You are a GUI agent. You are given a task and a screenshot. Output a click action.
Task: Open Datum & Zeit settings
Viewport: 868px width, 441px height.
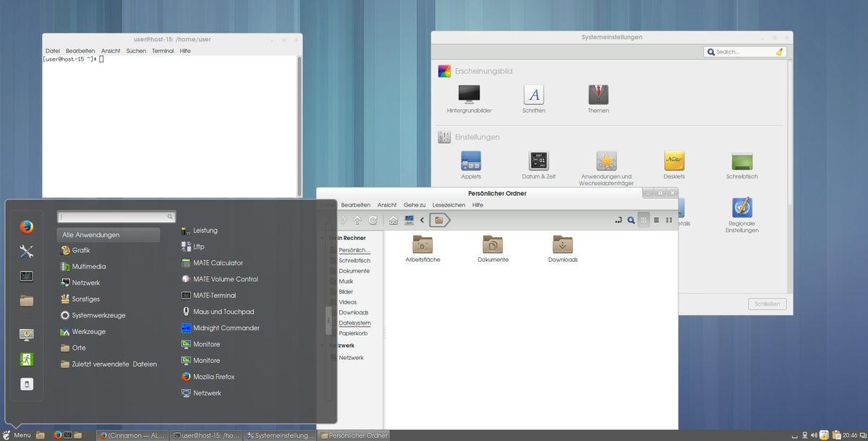(x=539, y=166)
